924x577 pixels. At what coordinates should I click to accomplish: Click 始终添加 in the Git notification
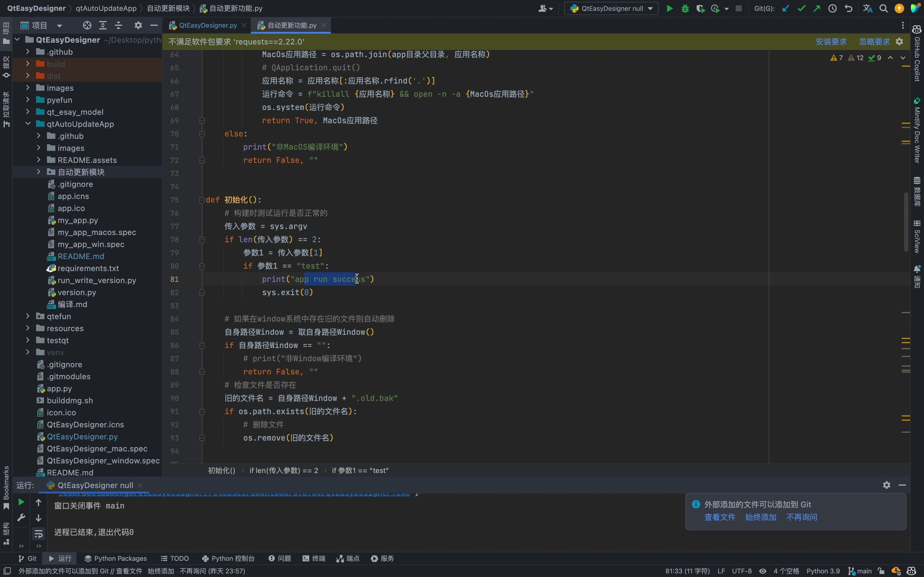click(761, 517)
